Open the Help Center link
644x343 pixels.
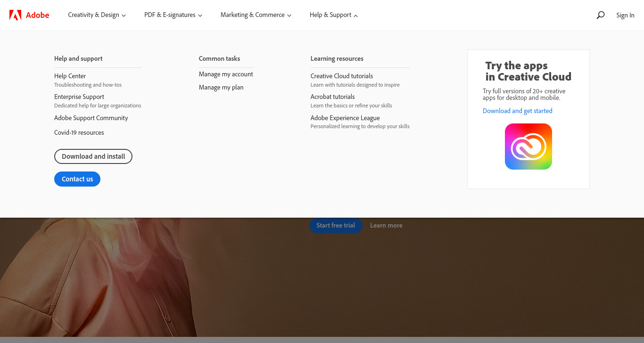click(70, 76)
